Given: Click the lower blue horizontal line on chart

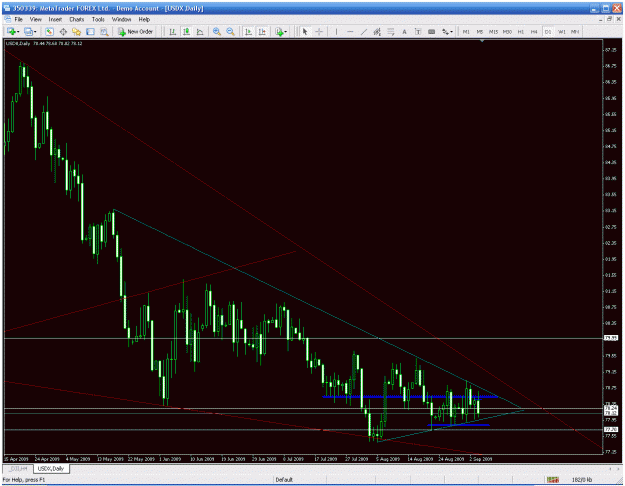Looking at the screenshot, I should pos(458,425).
